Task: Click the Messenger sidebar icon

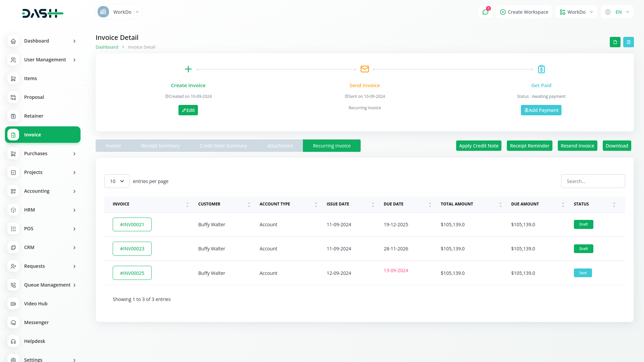Action: 13,322
